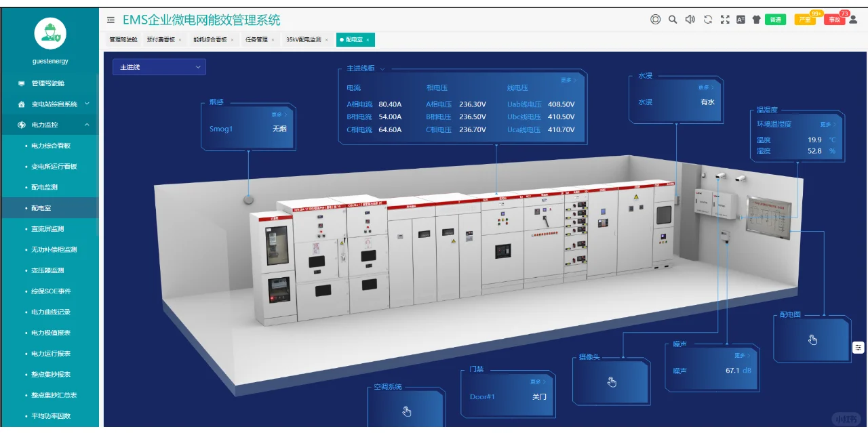
Task: Click the 变电站综自系统 home icon
Action: [22, 104]
